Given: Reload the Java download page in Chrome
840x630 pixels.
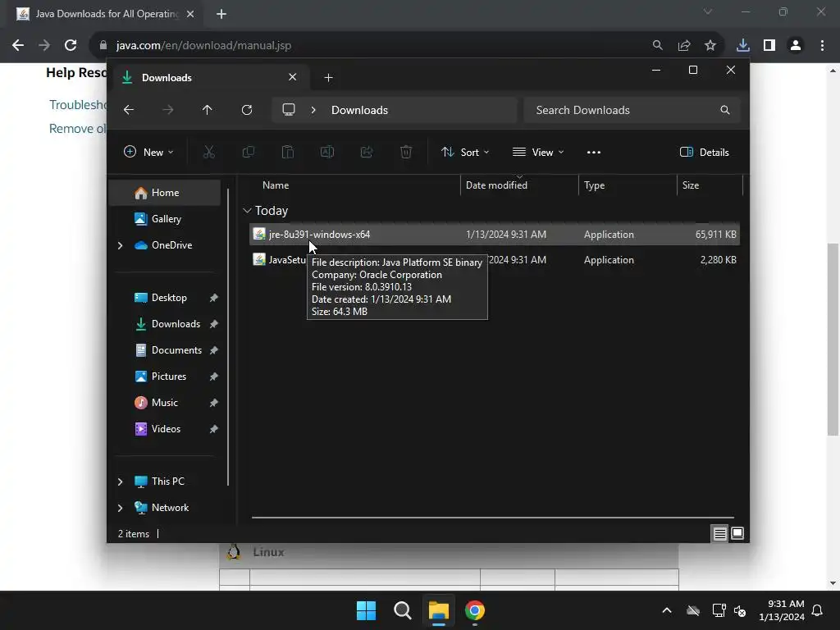Looking at the screenshot, I should pos(71,46).
